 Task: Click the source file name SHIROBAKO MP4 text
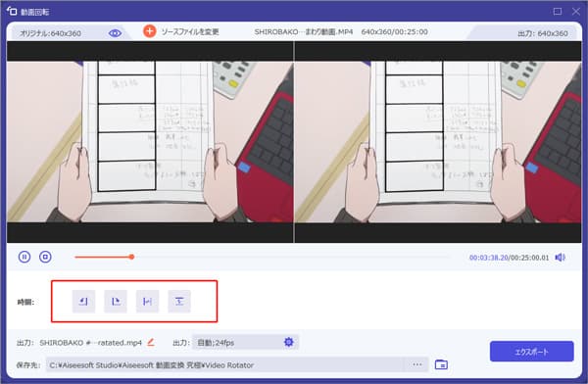304,32
